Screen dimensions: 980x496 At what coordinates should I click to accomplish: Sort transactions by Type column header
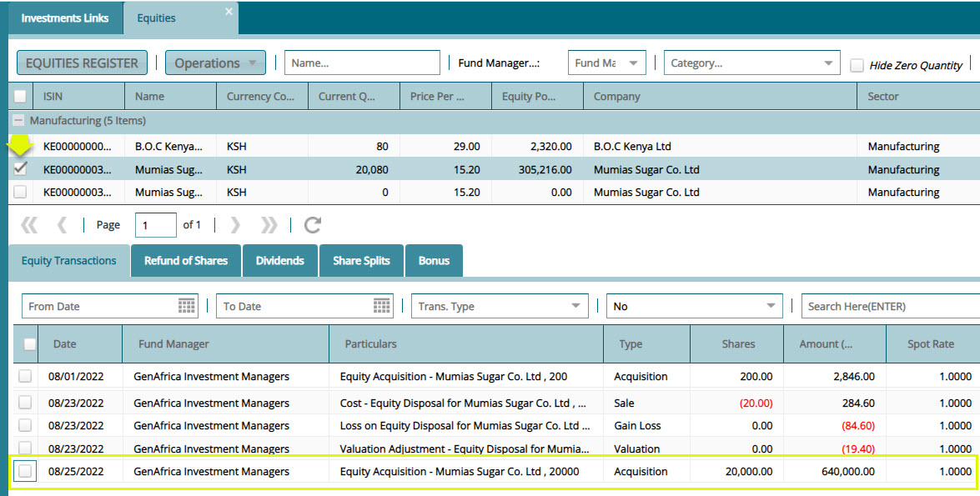point(647,343)
